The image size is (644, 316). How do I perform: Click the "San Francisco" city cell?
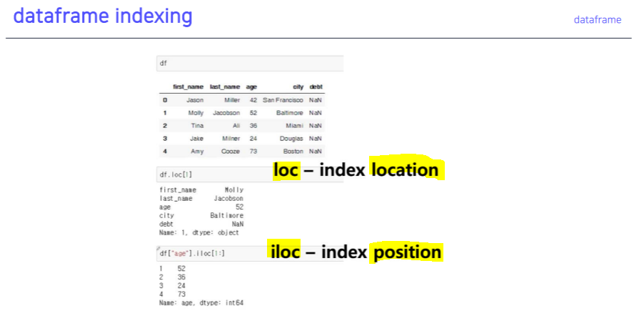(283, 100)
